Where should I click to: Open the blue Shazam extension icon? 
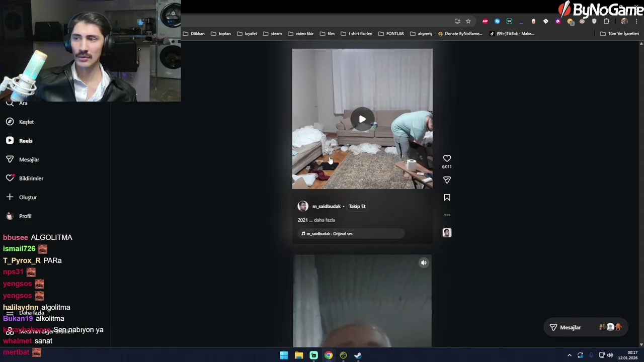click(497, 21)
